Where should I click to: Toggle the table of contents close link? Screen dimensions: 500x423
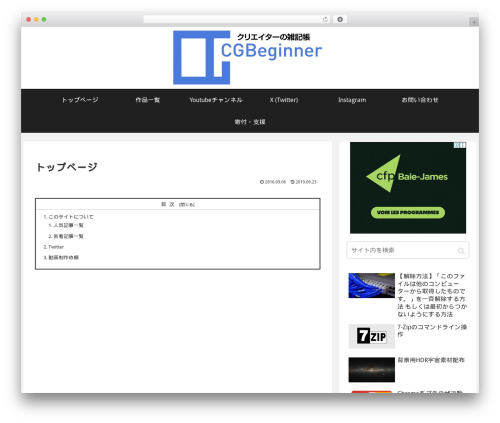click(x=187, y=205)
